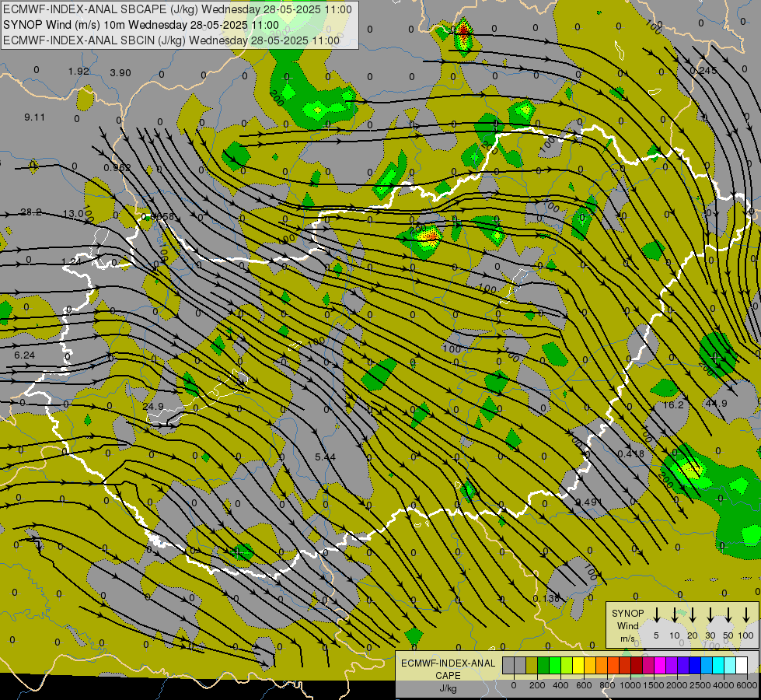The height and width of the screenshot is (700, 761).
Task: Click the 2500 tick label in CAPE legend
Action: [x=700, y=685]
